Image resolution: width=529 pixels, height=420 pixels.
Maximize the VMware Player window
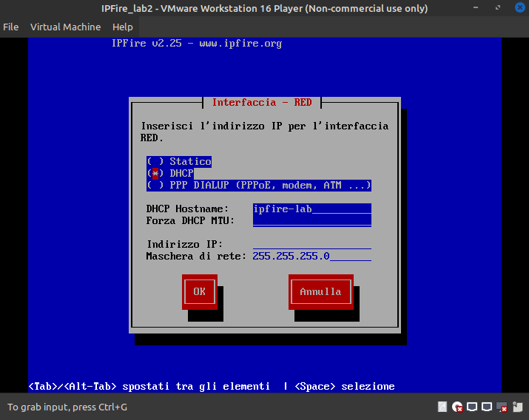tap(498, 7)
